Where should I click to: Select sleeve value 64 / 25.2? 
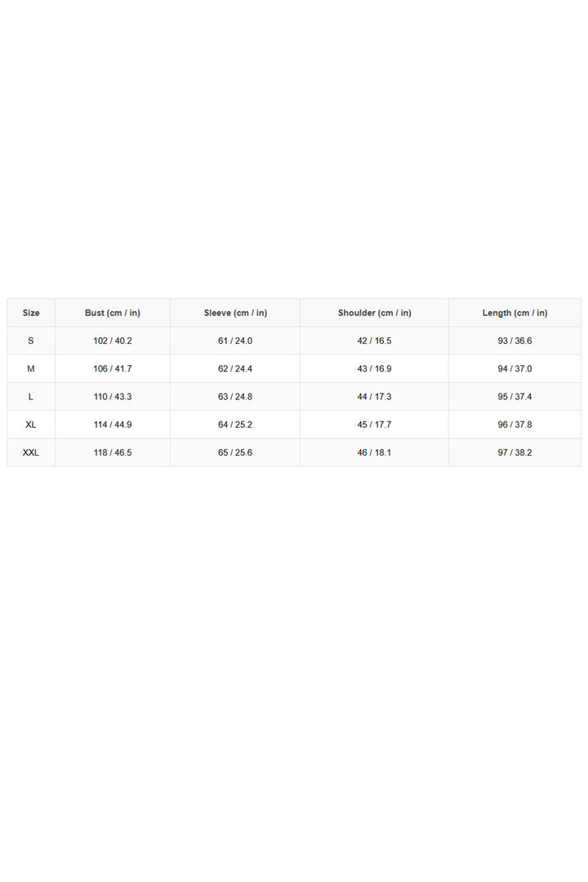(235, 425)
